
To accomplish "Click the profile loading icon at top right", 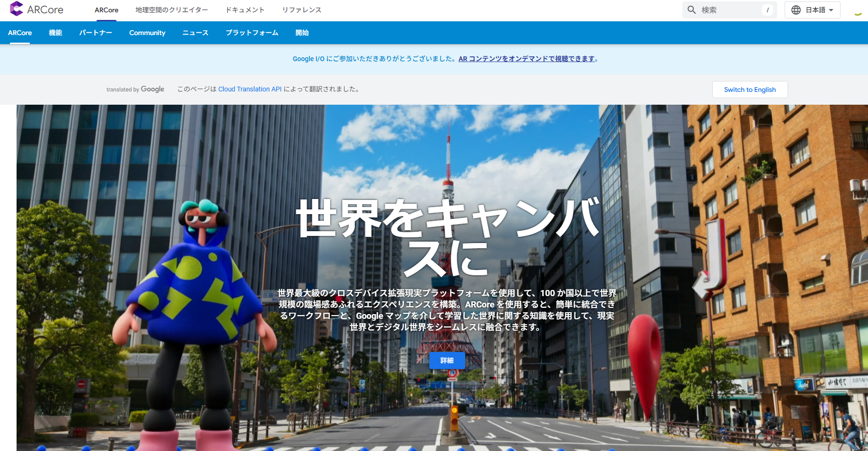I will (x=858, y=13).
